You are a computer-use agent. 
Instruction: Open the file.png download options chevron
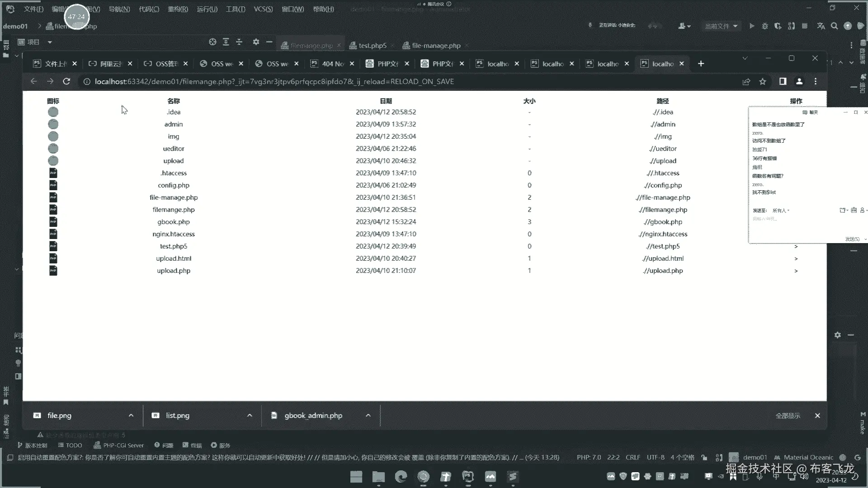pos(131,416)
